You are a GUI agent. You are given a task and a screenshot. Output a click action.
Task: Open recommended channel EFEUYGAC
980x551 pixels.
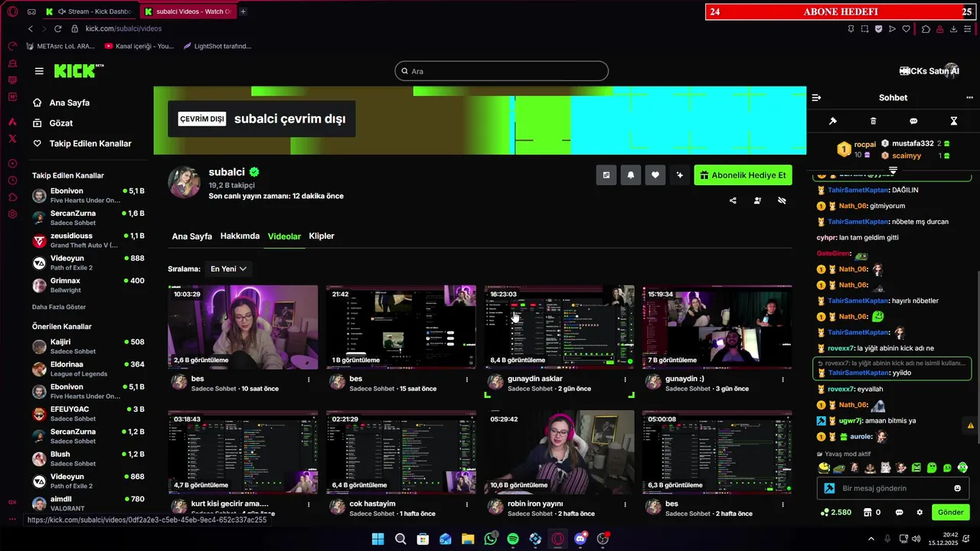(x=88, y=414)
